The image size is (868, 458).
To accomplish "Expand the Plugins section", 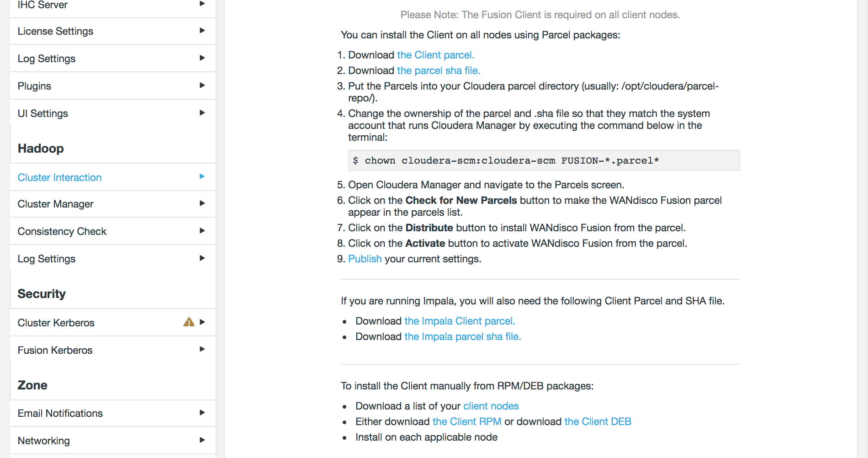I will (202, 85).
